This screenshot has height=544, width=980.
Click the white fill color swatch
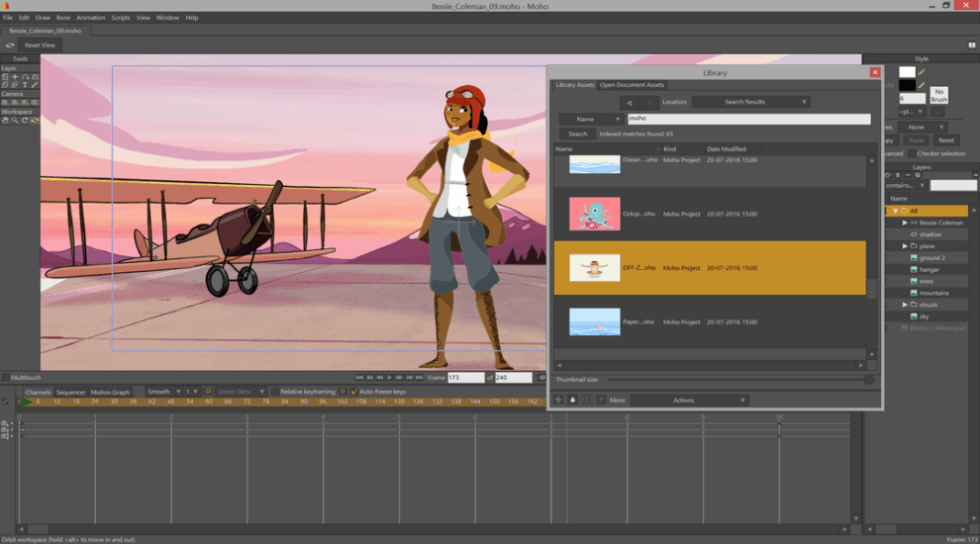908,72
